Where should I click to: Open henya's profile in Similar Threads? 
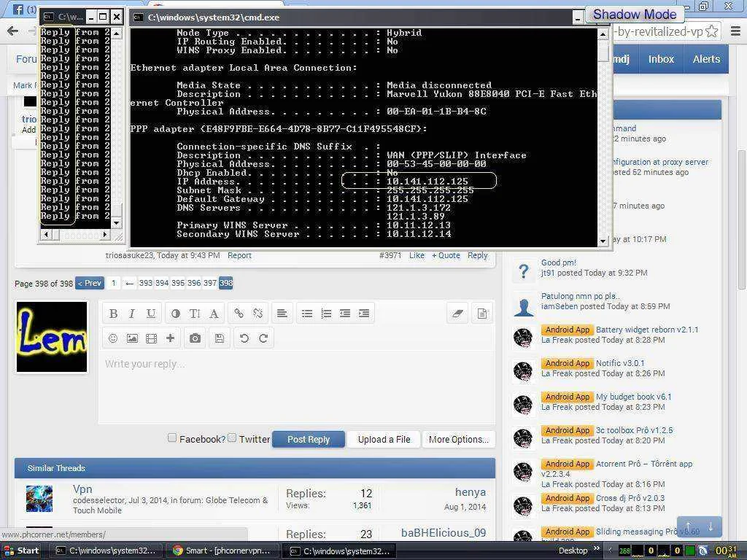coord(471,492)
